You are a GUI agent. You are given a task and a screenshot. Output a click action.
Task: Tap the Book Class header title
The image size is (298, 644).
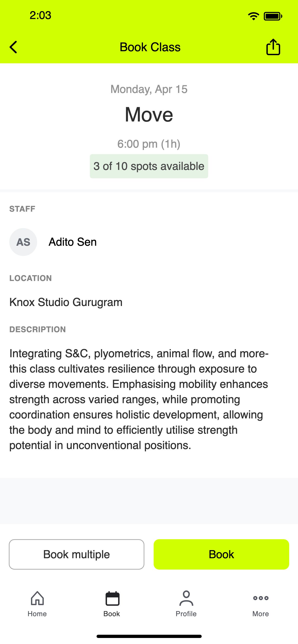coord(150,47)
